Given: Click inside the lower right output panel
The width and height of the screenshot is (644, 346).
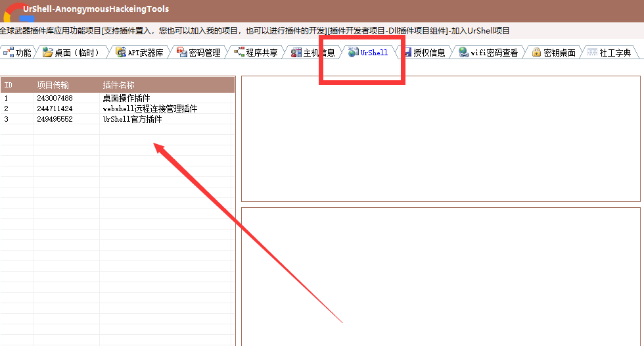Looking at the screenshot, I should pos(441,276).
